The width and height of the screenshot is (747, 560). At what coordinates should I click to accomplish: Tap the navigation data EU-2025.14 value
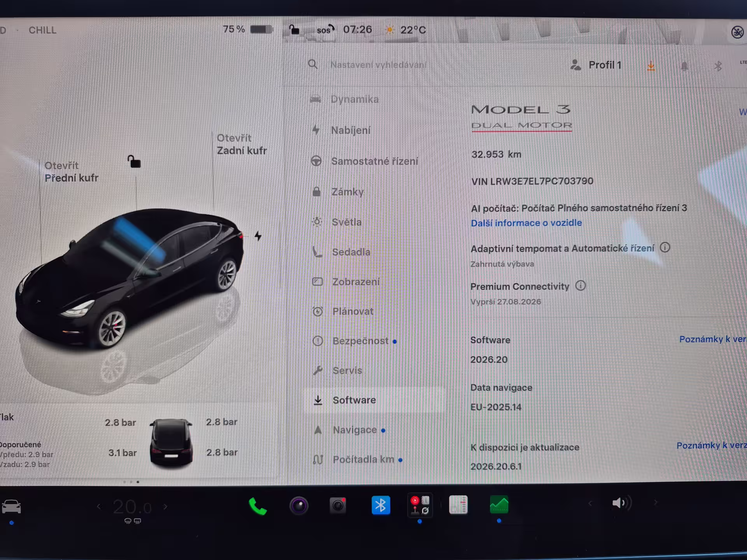point(496,407)
